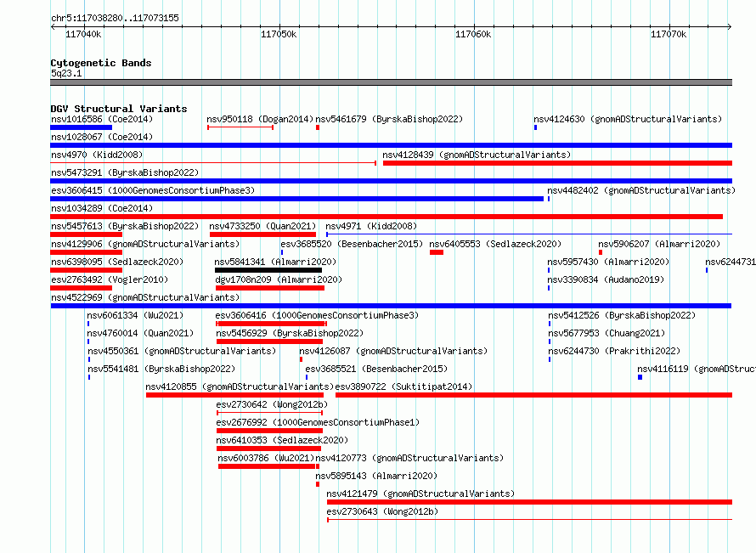Open variant nsv1016586 (Coe2014) label
The height and width of the screenshot is (553, 756).
click(x=102, y=119)
